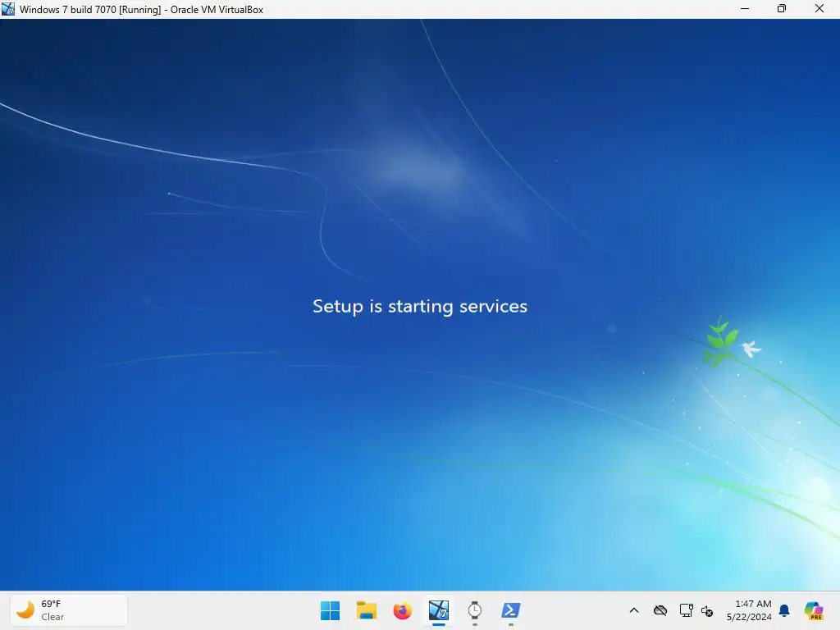Open the 69°F Clear weather widget
This screenshot has height=630, width=840.
[x=69, y=610]
